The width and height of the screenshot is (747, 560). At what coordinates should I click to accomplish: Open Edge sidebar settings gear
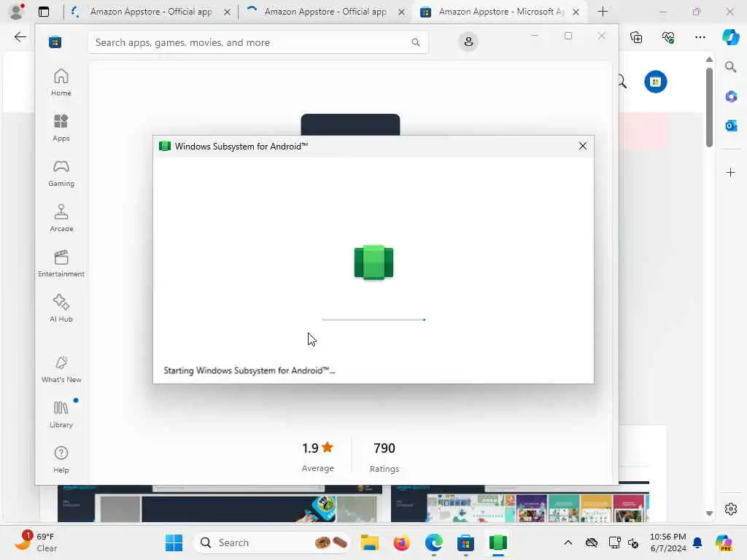pyautogui.click(x=731, y=509)
